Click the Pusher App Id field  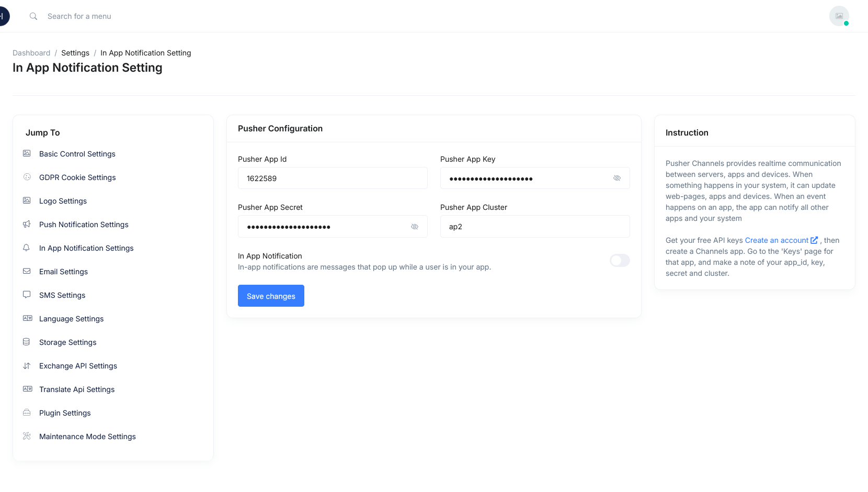point(333,178)
